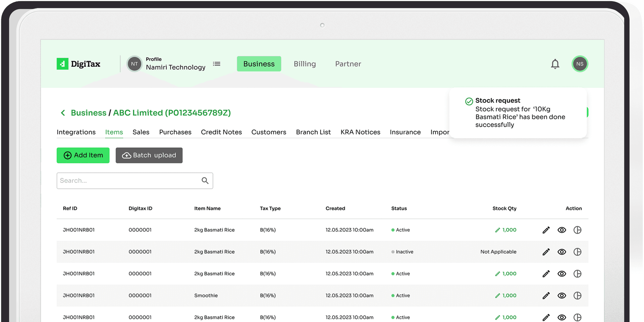Click the DigiTax logo

pyautogui.click(x=78, y=64)
